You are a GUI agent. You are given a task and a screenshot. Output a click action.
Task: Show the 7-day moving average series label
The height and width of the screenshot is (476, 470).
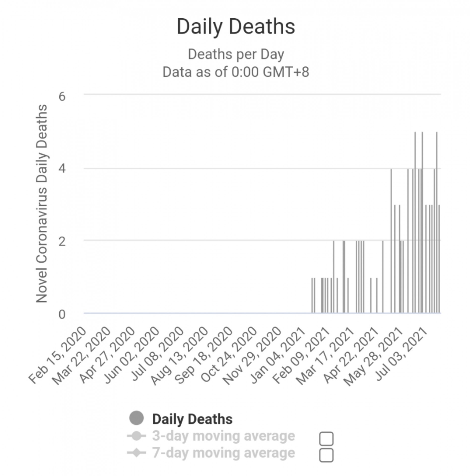(224, 453)
